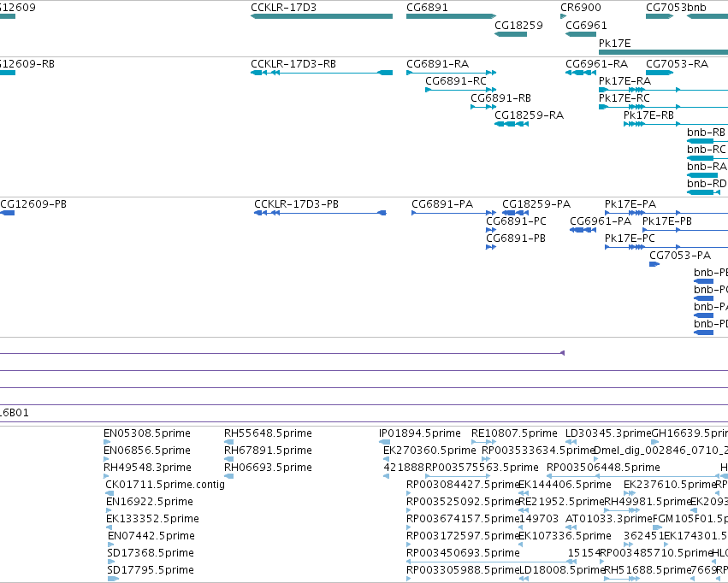This screenshot has height=583, width=728.
Task: Select transcript CG18259-RA
Action: point(512,124)
